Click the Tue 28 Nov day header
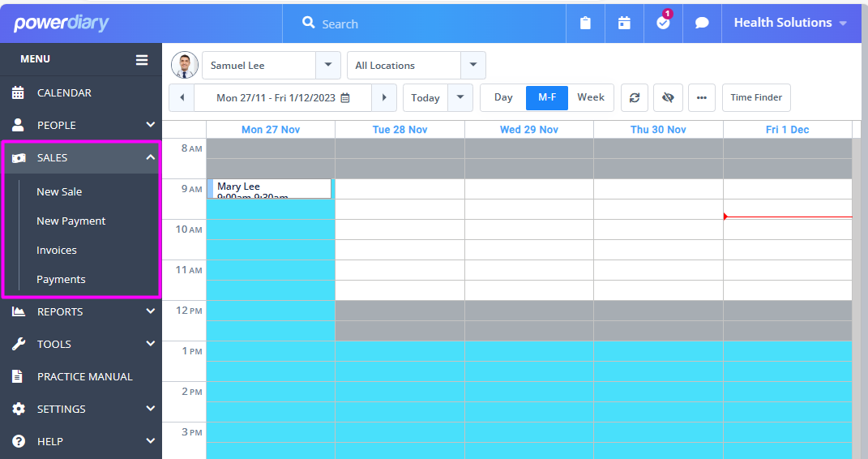868x459 pixels. (x=400, y=130)
